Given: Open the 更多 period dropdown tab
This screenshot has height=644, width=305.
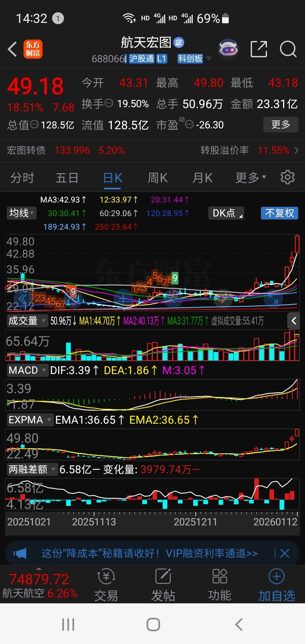Looking at the screenshot, I should pos(251,178).
